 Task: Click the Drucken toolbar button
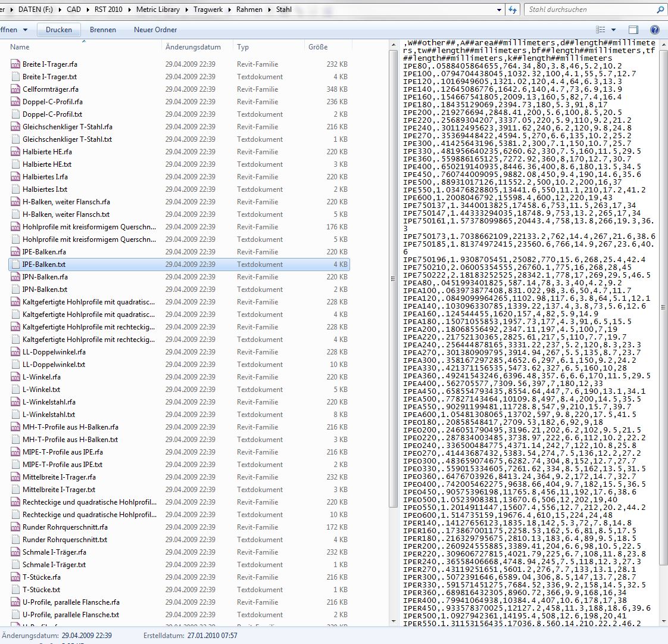pos(59,30)
